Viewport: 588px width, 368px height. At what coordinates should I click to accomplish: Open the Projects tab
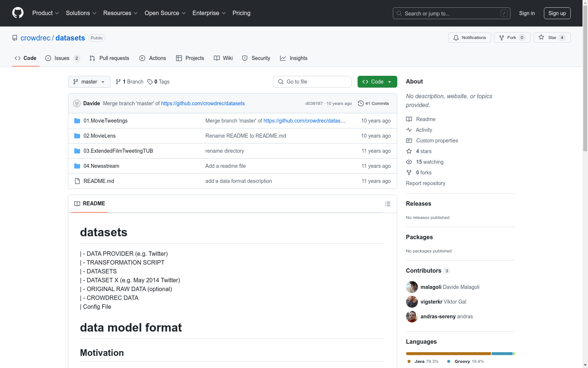pos(190,58)
